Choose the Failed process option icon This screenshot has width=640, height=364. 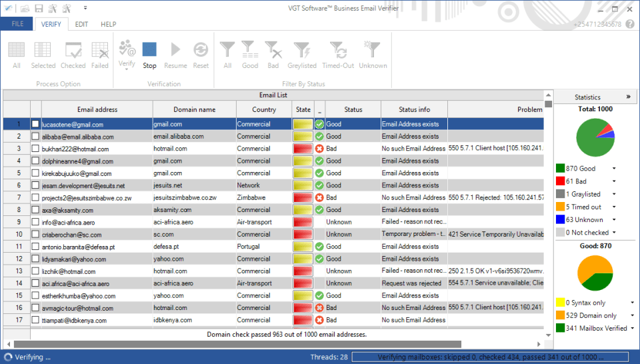100,50
